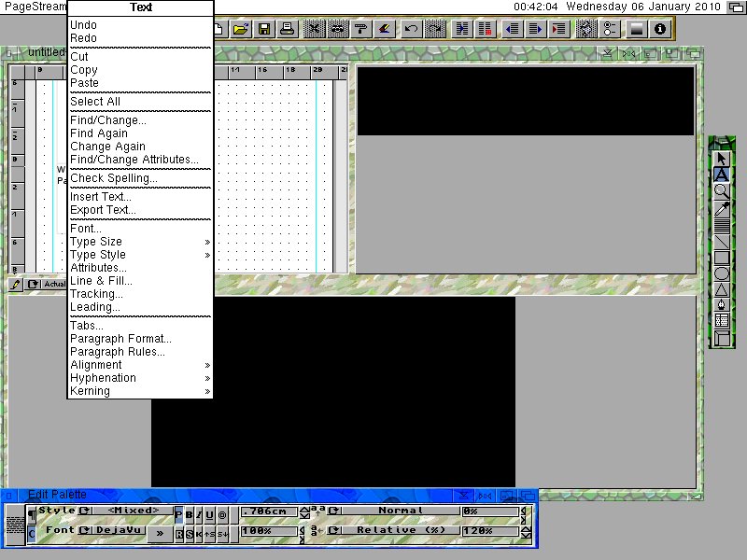Pick the Eyedropper tool
Screen dimensions: 747x560
coord(722,208)
